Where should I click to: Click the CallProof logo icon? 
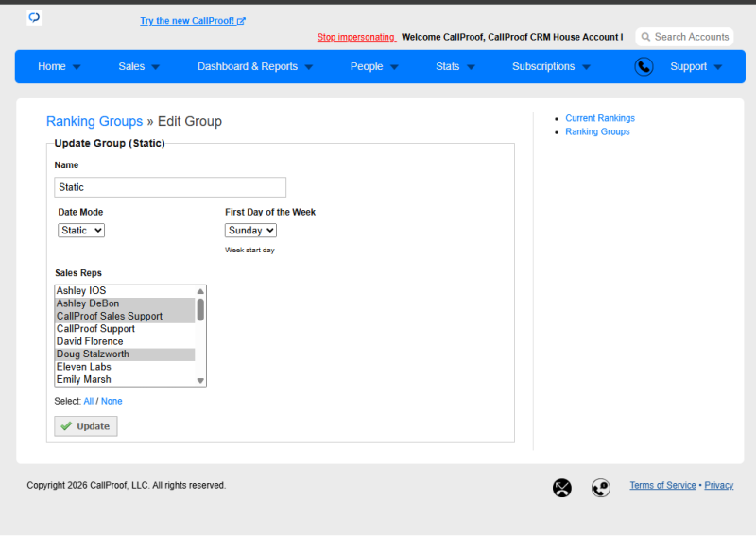click(x=34, y=18)
